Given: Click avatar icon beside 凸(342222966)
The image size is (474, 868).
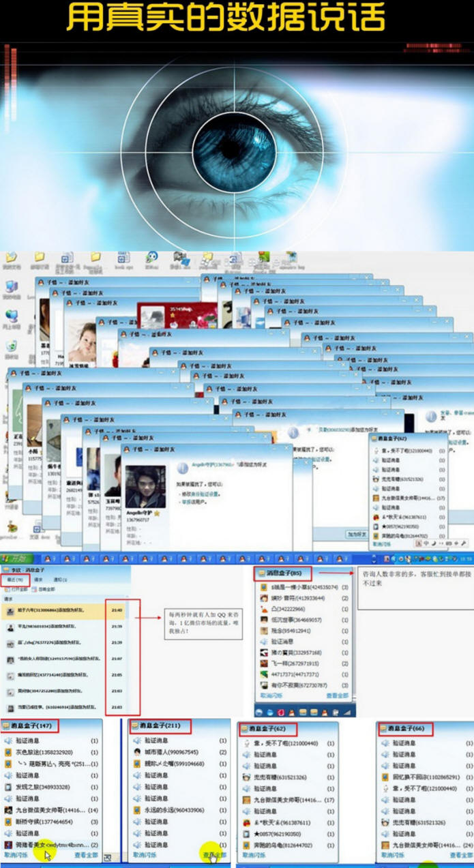Looking at the screenshot, I should (263, 609).
